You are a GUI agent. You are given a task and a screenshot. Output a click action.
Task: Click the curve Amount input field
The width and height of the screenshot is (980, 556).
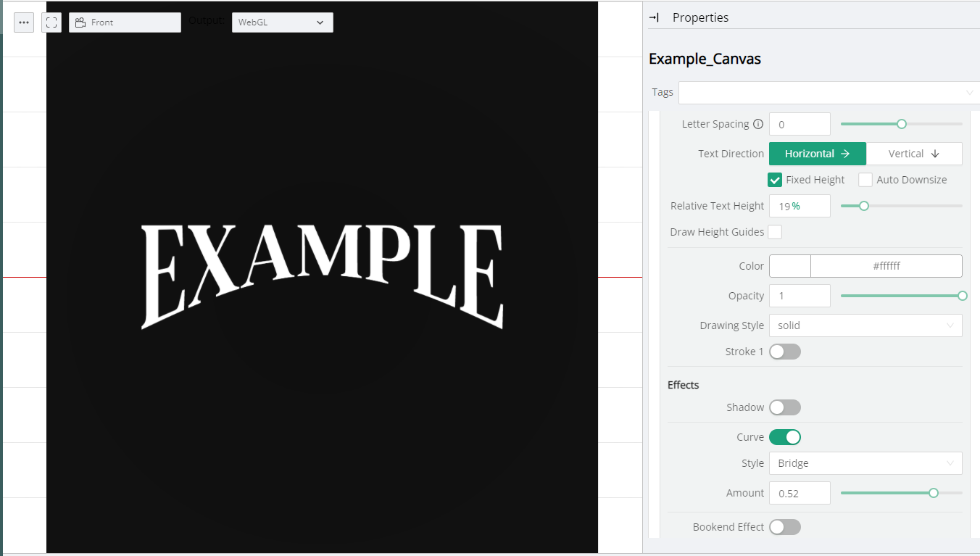(x=799, y=493)
